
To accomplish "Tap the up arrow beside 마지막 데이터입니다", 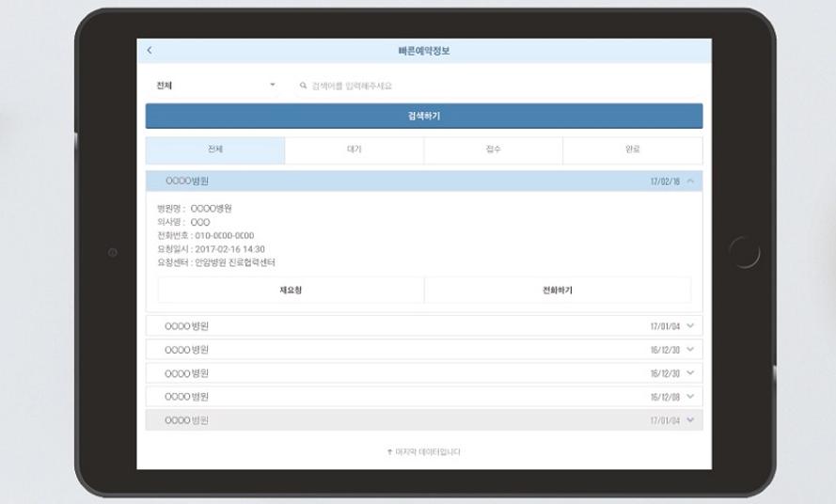I will (x=389, y=452).
